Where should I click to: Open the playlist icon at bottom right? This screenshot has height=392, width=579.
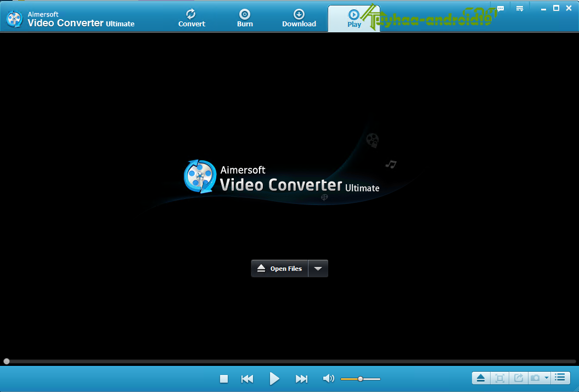pyautogui.click(x=560, y=378)
